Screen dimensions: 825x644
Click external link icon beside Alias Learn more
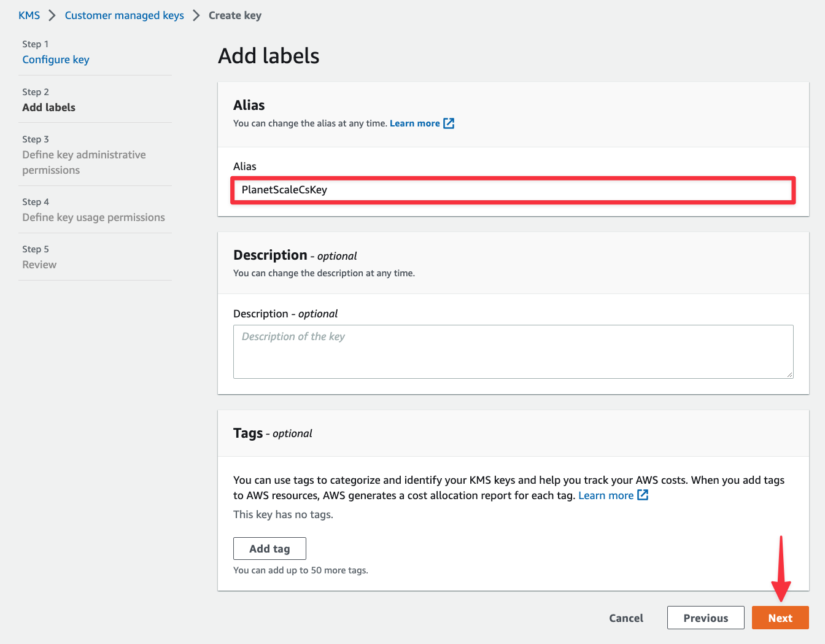449,123
